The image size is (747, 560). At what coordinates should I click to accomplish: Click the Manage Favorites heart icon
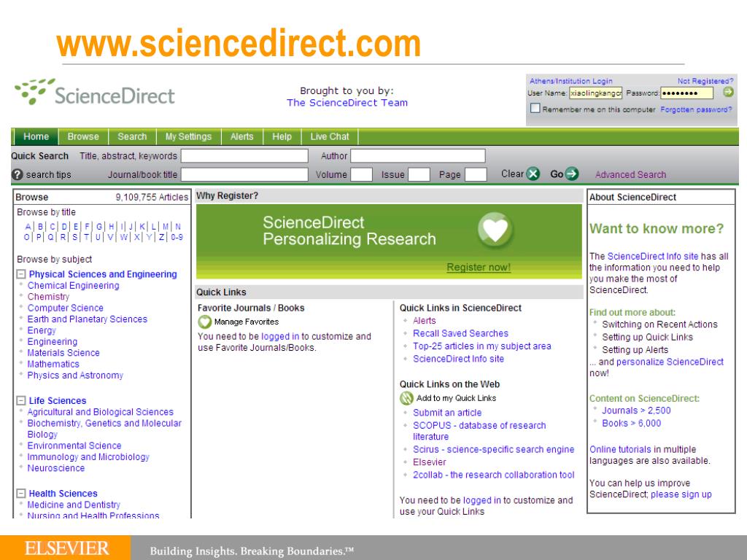coord(204,322)
